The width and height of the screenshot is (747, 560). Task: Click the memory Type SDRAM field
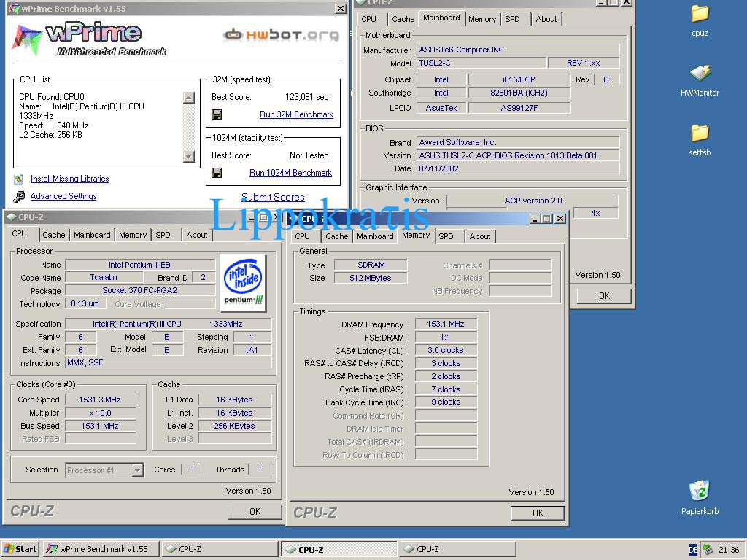pos(371,265)
